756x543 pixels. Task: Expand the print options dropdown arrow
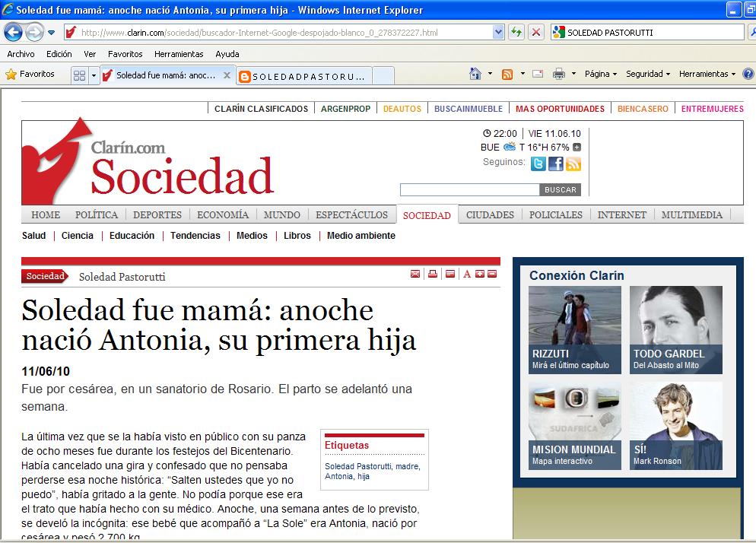(x=573, y=74)
